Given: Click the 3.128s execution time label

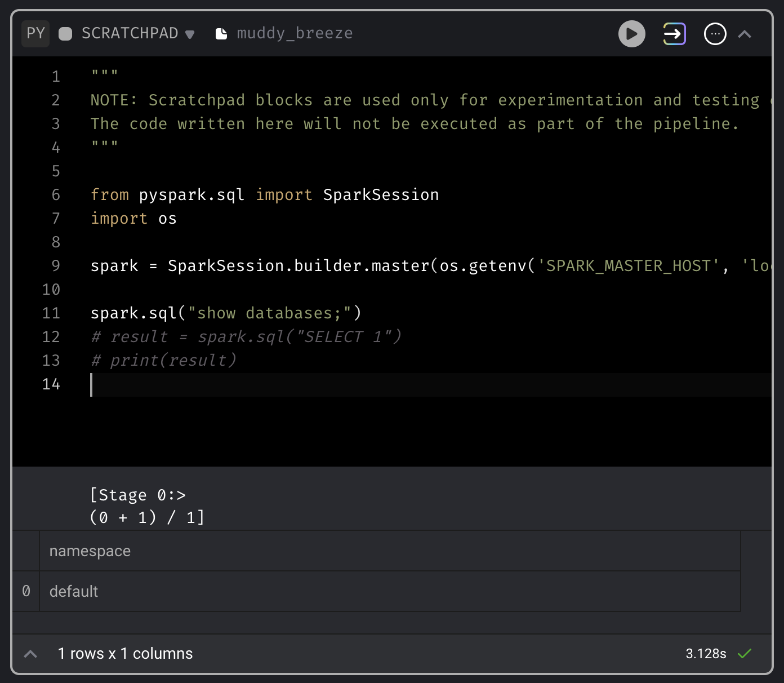Looking at the screenshot, I should click(706, 654).
